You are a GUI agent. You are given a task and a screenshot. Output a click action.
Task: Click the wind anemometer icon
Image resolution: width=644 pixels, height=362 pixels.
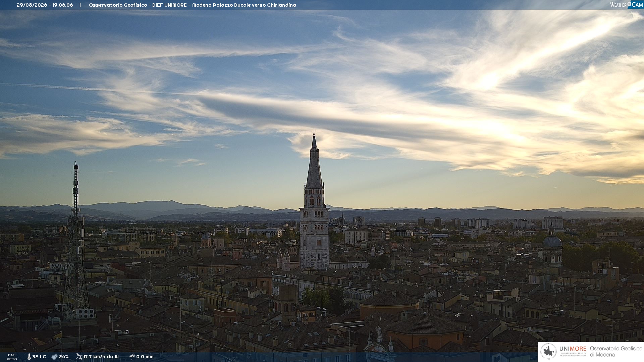79,357
